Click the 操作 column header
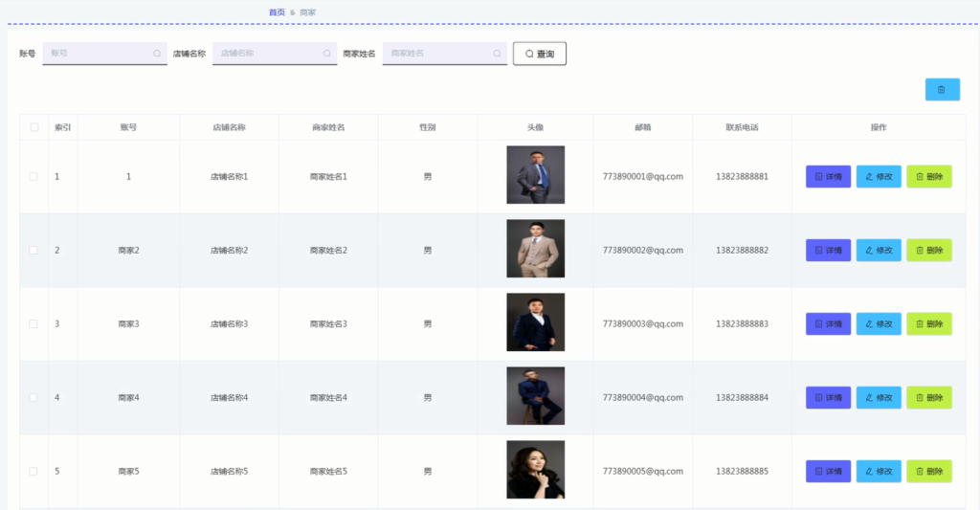 (879, 127)
